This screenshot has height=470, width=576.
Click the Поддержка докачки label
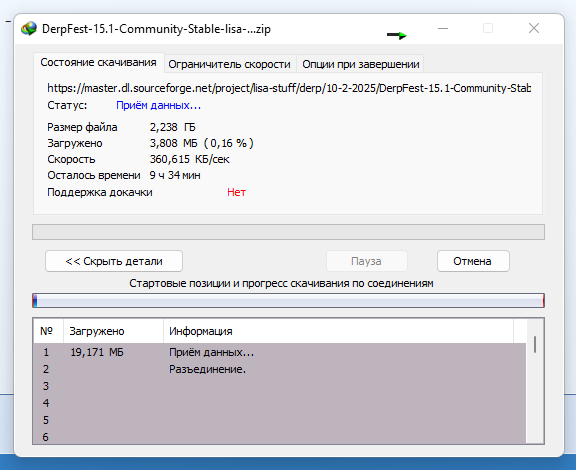pyautogui.click(x=100, y=192)
